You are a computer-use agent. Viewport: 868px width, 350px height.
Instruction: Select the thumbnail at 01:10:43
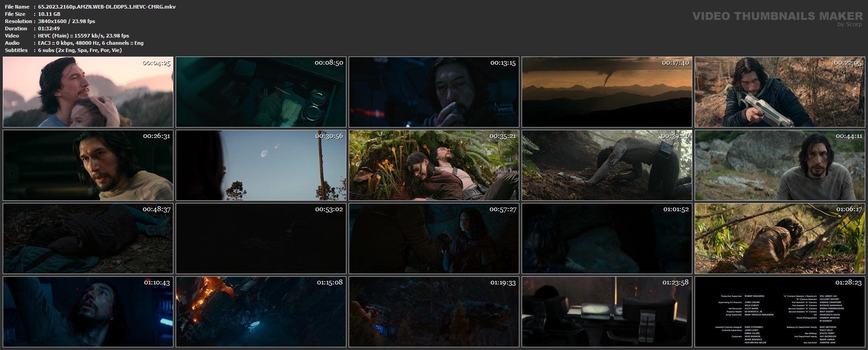[88, 312]
